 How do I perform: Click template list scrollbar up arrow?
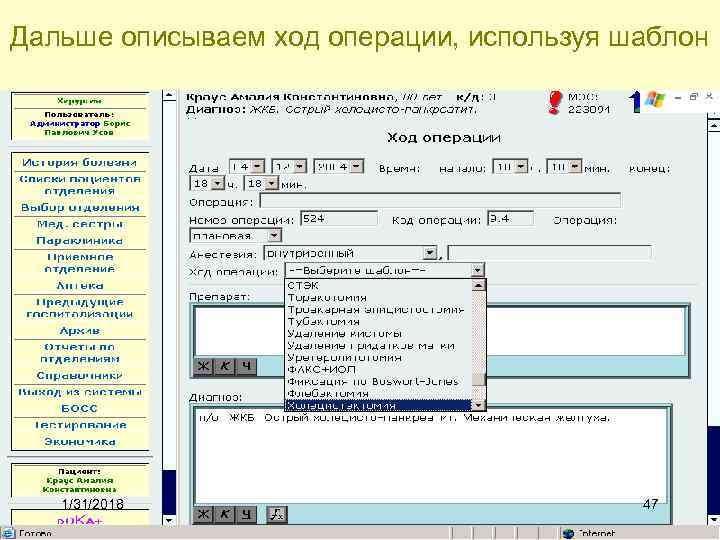pyautogui.click(x=478, y=285)
